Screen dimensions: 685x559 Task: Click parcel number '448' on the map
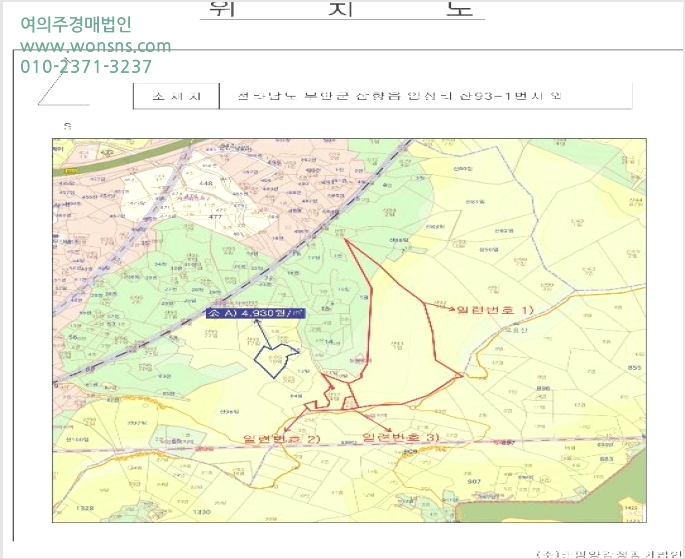205,183
